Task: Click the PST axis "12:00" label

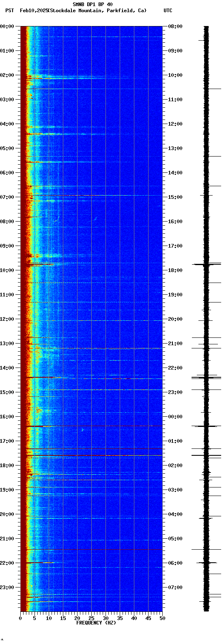Action: [7, 319]
